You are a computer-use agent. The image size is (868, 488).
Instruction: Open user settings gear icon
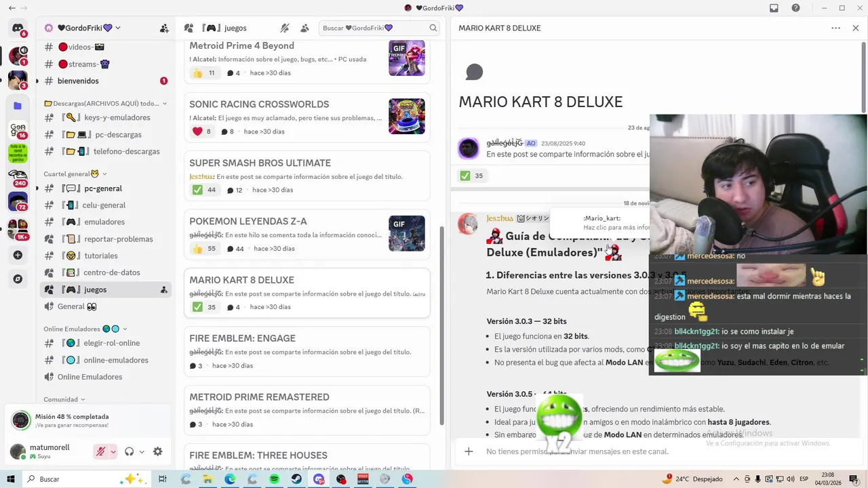coord(158,451)
